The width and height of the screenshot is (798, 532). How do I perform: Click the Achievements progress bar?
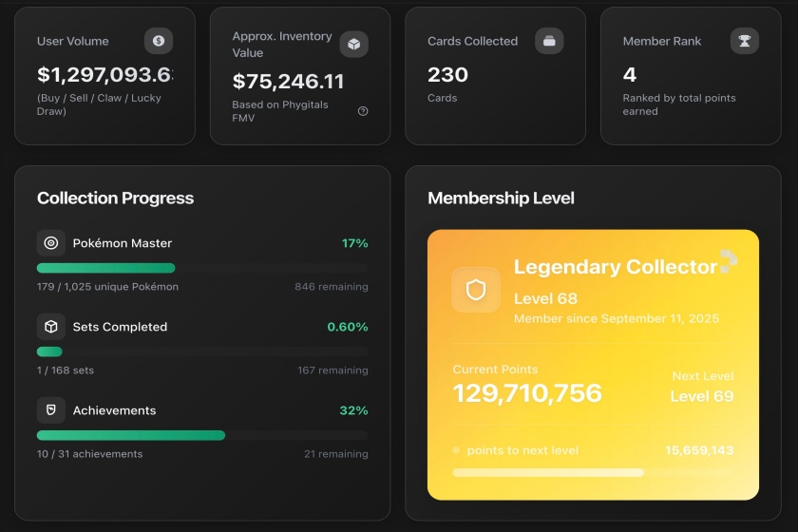point(201,435)
